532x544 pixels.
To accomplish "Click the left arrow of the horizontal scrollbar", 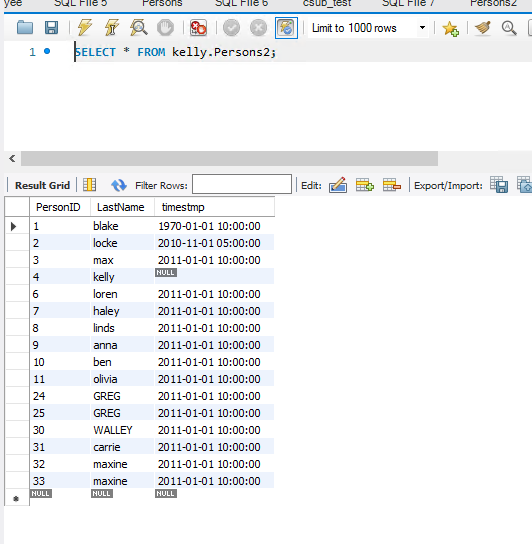I will click(x=12, y=159).
